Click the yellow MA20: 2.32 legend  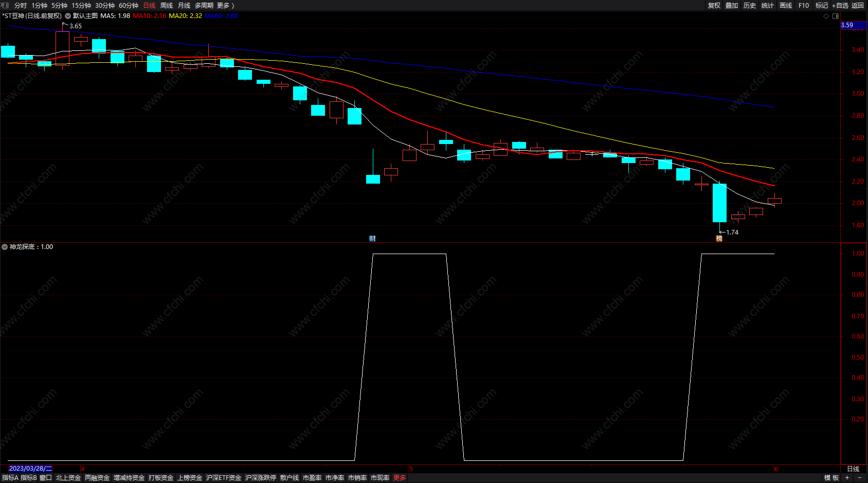click(186, 16)
